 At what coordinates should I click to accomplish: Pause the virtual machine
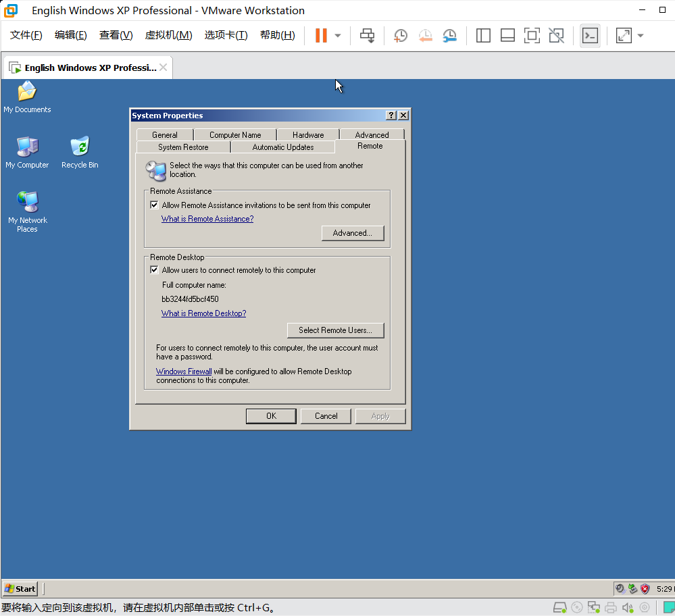(x=321, y=35)
